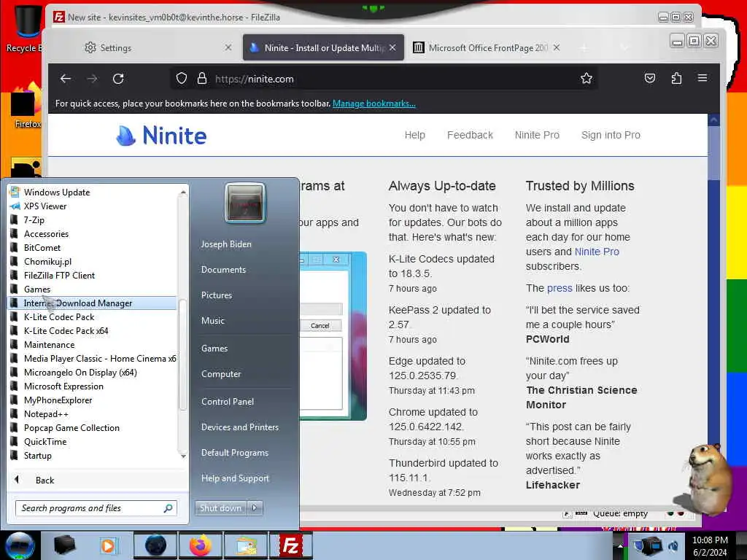Expand the Accessories folder
Screen dimensions: 747x560
pos(93,234)
